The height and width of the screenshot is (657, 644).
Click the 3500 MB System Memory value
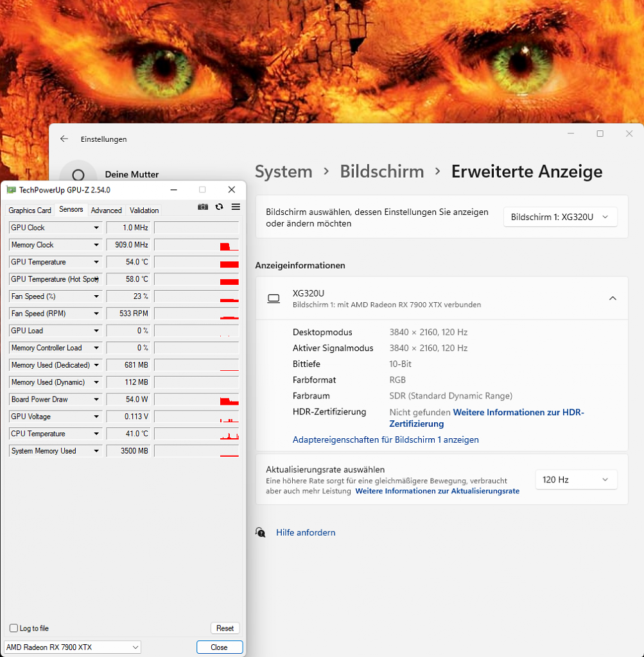click(128, 451)
